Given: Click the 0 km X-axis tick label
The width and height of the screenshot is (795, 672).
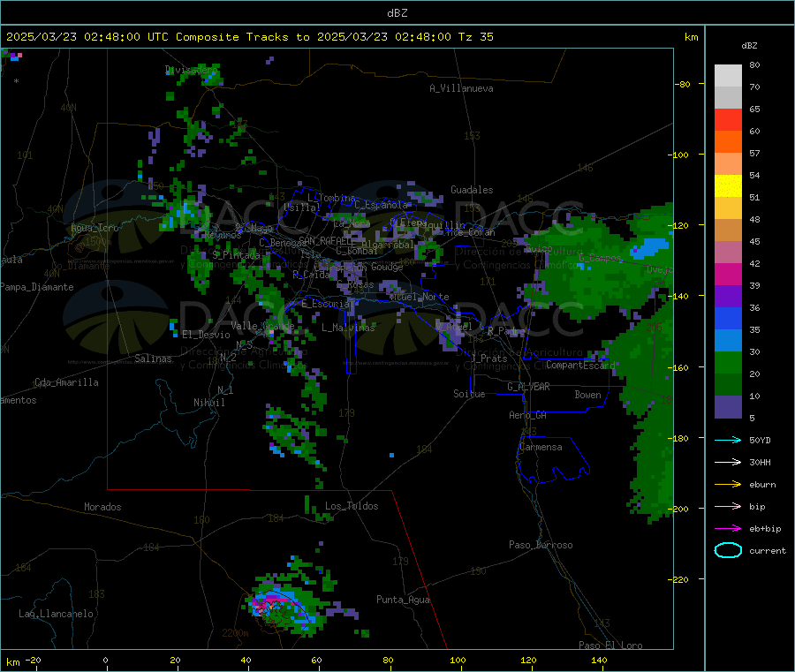Looking at the screenshot, I should coord(105,661).
